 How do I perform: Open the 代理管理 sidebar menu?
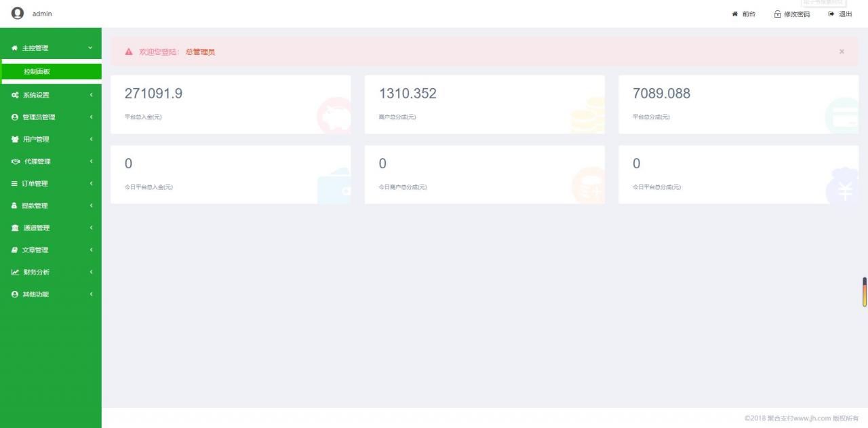37,161
